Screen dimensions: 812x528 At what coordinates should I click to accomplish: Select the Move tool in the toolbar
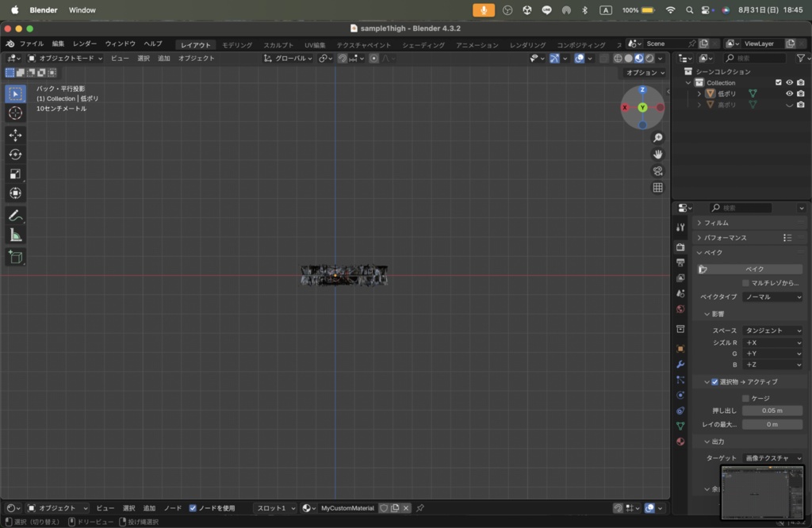click(x=15, y=136)
